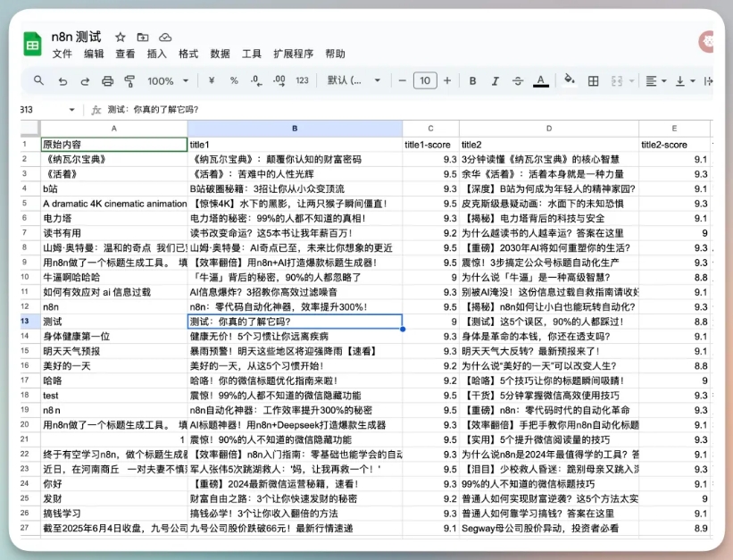Click the merge cells icon

[617, 81]
